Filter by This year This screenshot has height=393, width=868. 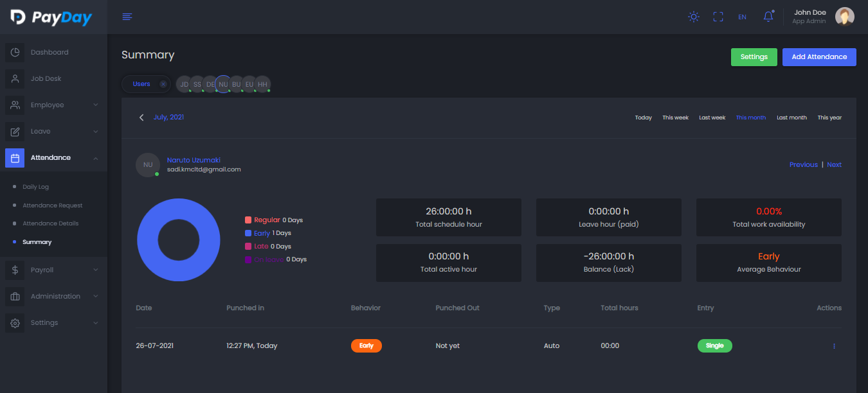pos(829,118)
